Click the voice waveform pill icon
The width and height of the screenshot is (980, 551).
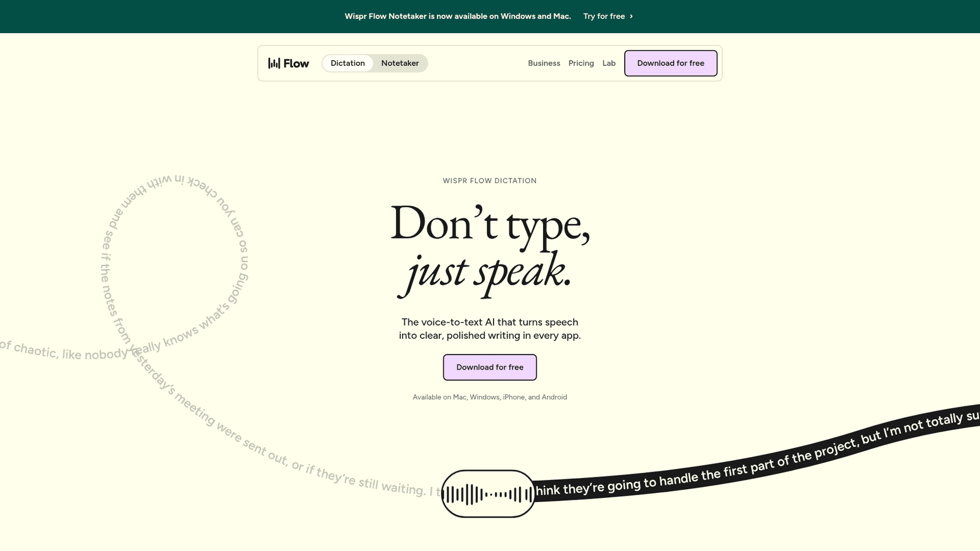tap(488, 494)
